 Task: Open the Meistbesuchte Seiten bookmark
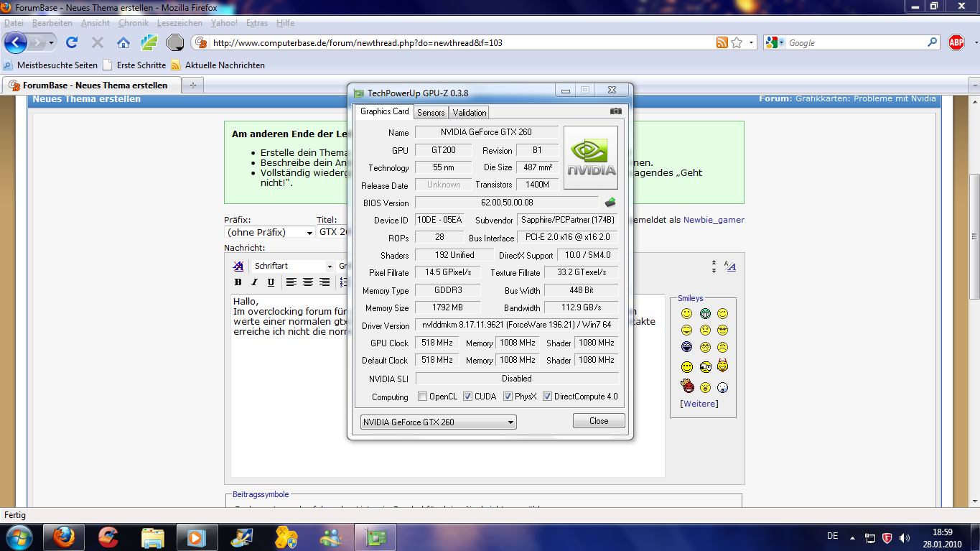50,65
